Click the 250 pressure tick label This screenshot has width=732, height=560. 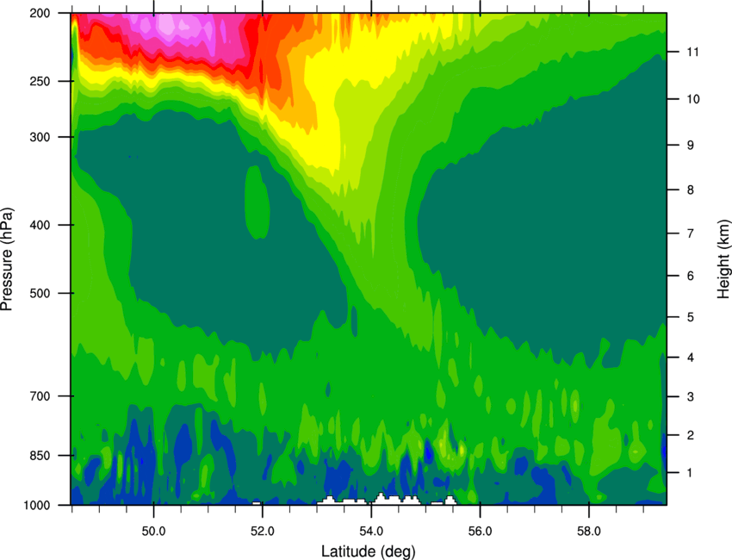tap(40, 81)
